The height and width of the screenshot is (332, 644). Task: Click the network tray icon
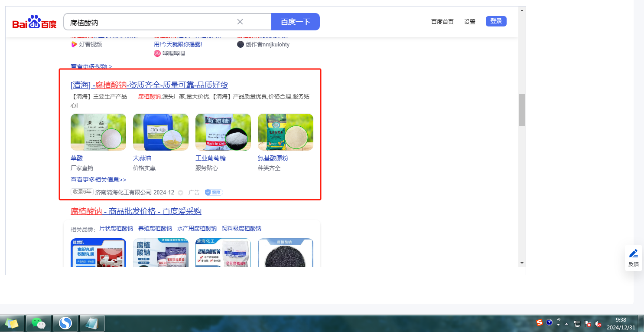coord(577,323)
